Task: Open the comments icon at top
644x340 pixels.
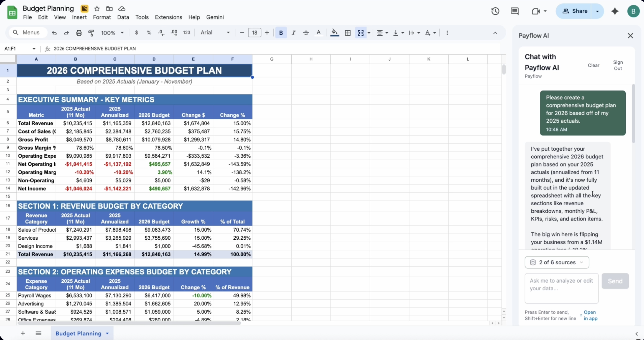Action: click(515, 11)
